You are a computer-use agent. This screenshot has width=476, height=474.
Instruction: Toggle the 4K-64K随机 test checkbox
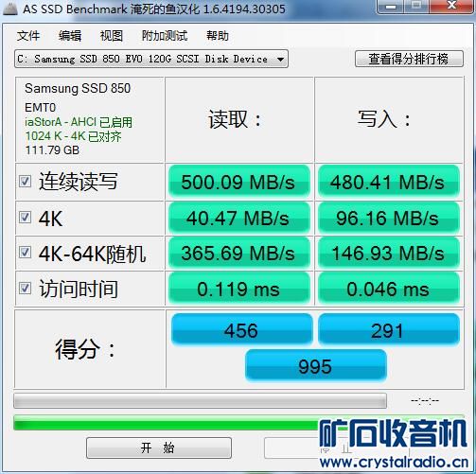click(x=25, y=253)
